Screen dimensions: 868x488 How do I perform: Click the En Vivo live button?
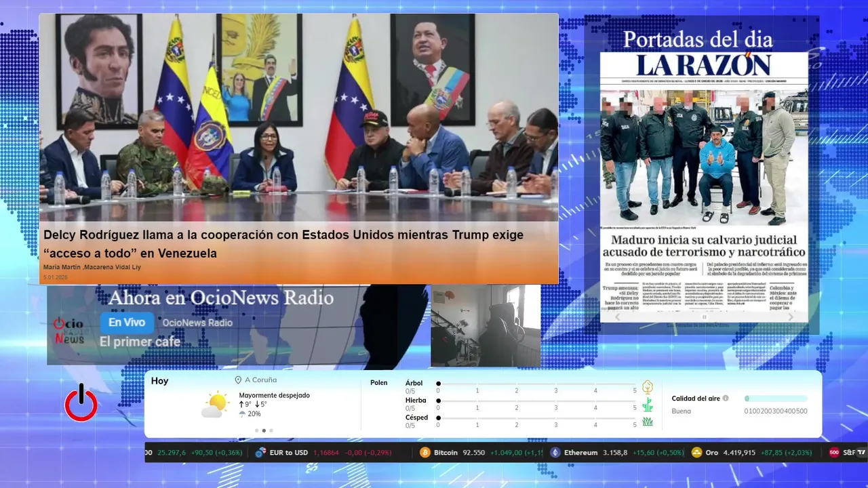[x=127, y=323]
